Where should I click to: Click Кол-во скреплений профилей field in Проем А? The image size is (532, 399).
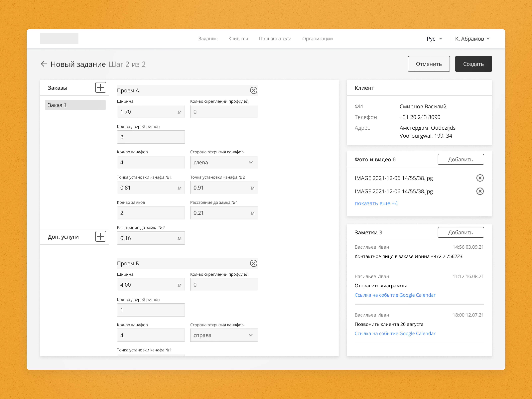[224, 112]
